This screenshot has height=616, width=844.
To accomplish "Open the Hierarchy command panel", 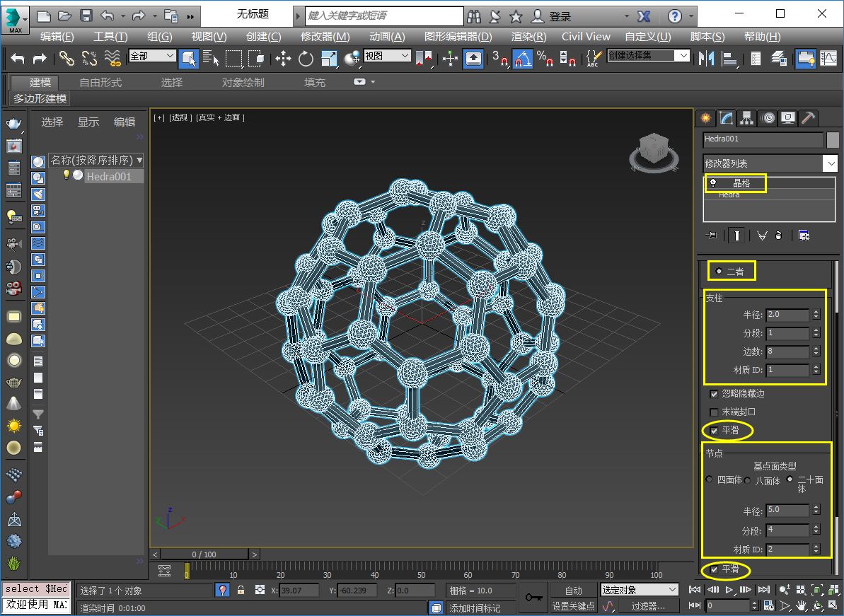I will [746, 118].
